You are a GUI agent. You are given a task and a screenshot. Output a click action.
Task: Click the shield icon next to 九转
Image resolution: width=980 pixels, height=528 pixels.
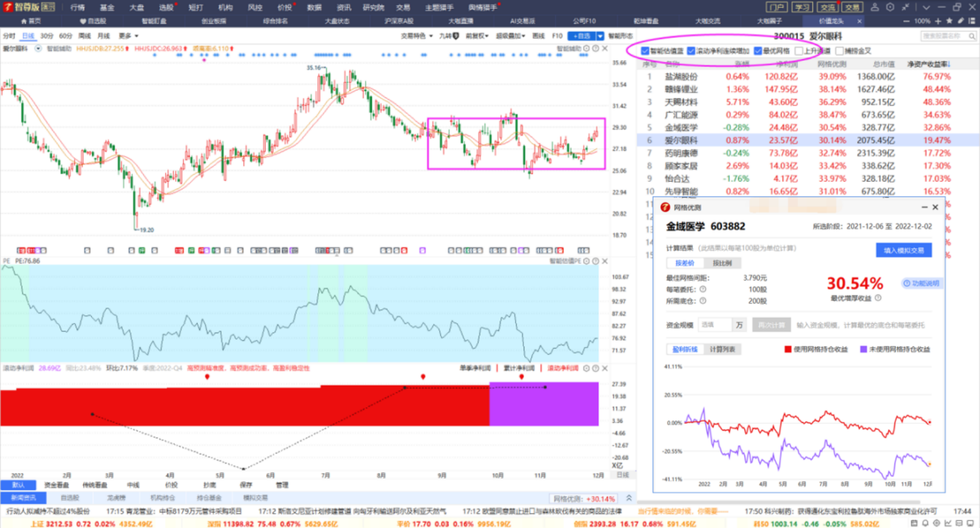(456, 36)
